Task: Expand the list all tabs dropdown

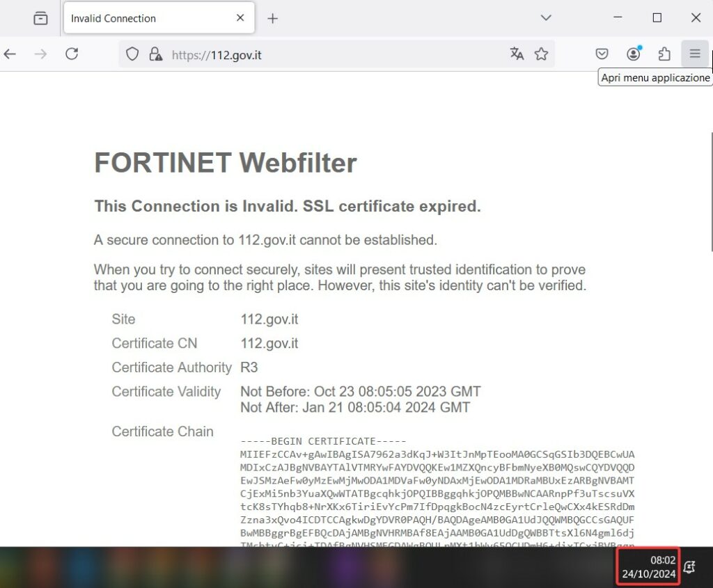Action: pos(546,18)
